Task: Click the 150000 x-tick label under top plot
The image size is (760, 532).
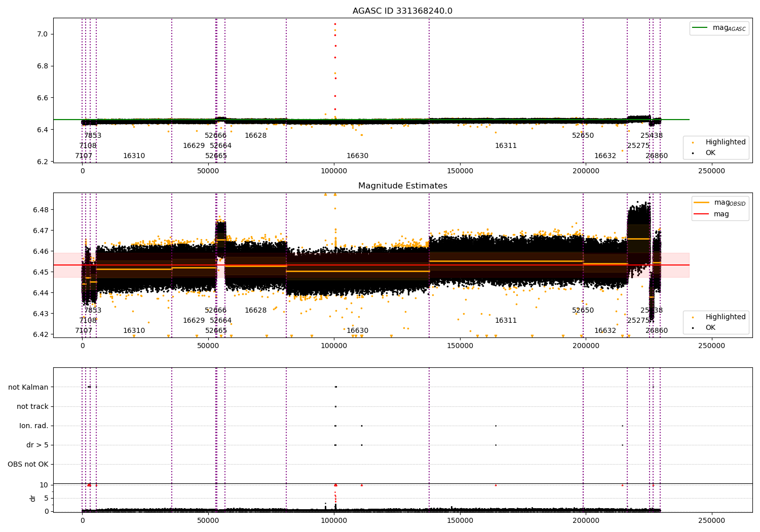Action: (x=460, y=171)
